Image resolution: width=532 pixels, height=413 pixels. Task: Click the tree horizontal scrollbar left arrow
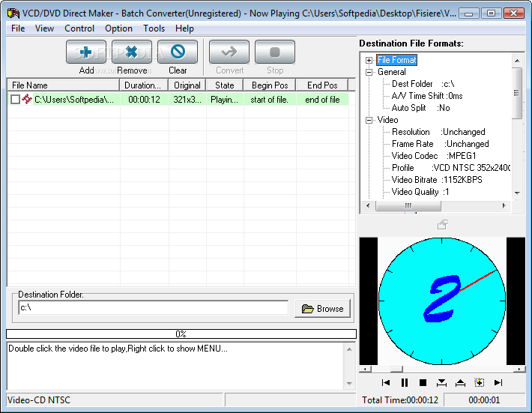click(x=368, y=205)
